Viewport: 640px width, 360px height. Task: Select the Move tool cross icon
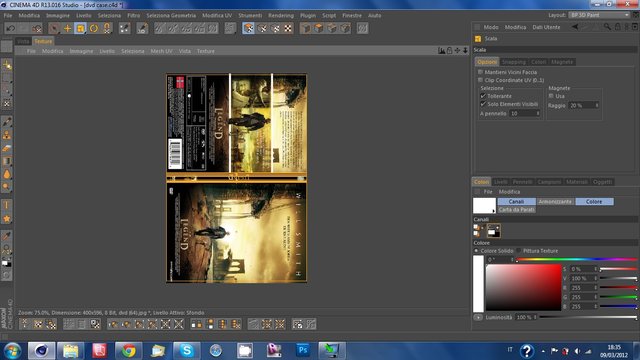pos(67,28)
